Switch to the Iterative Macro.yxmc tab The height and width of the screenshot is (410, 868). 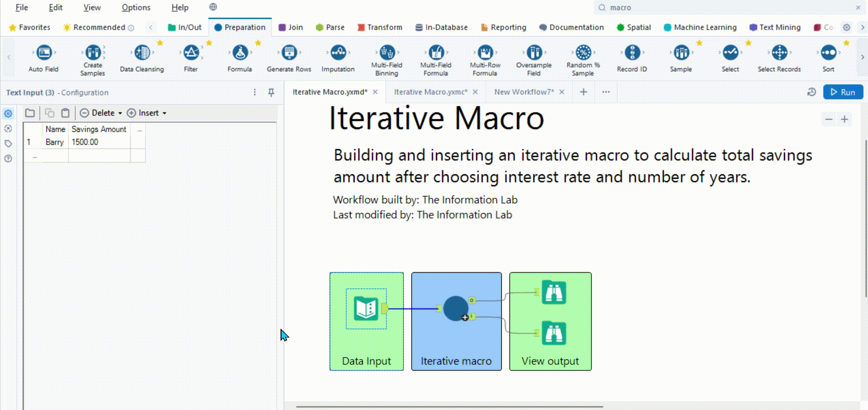click(x=430, y=92)
